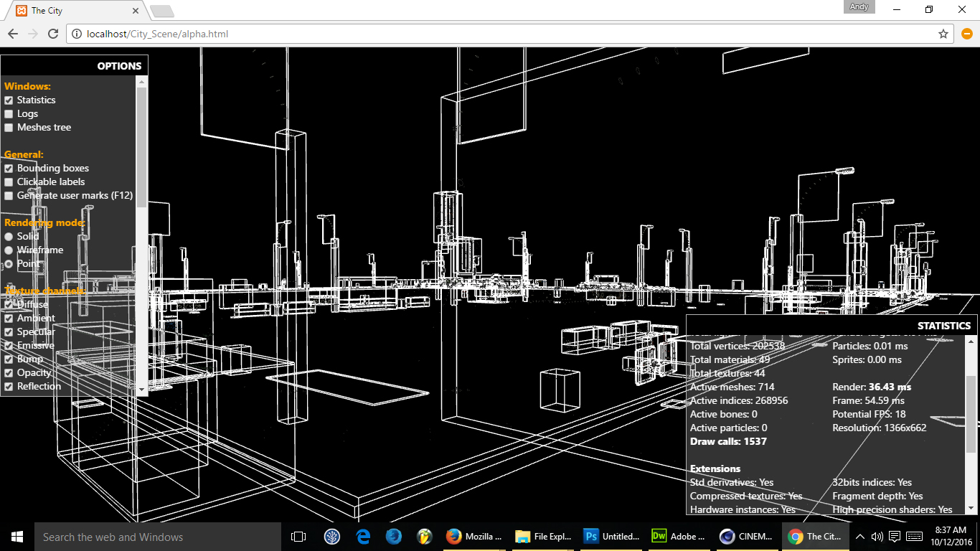Open the Chrome menu icon beside the star
The image size is (980, 551).
point(966,34)
